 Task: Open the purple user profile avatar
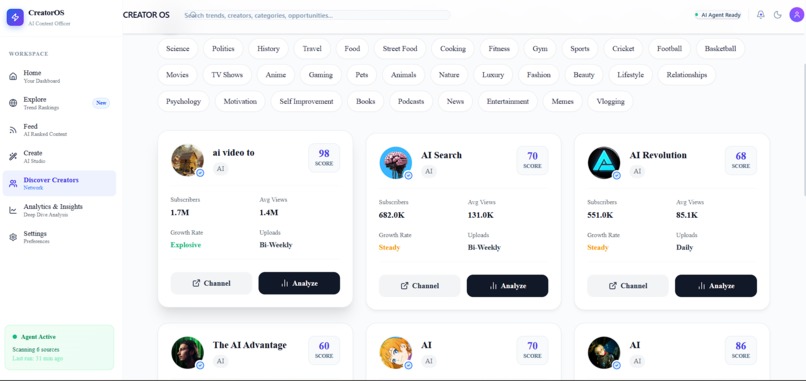coord(797,15)
